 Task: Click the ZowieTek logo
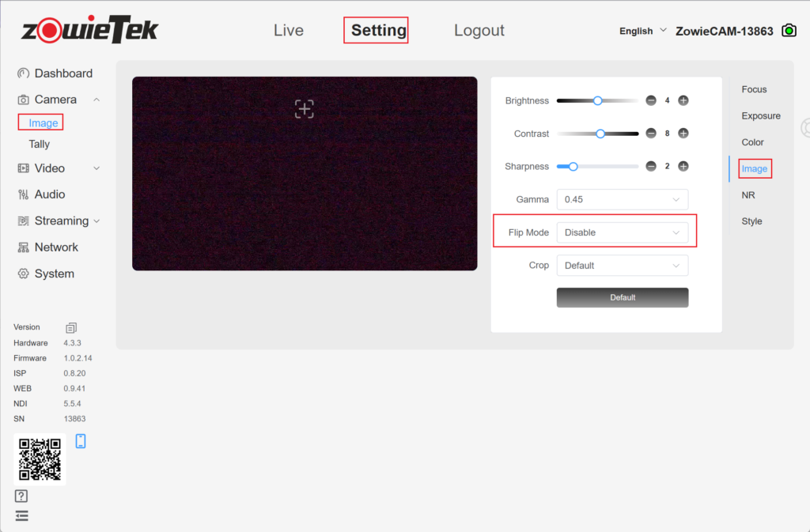point(89,29)
